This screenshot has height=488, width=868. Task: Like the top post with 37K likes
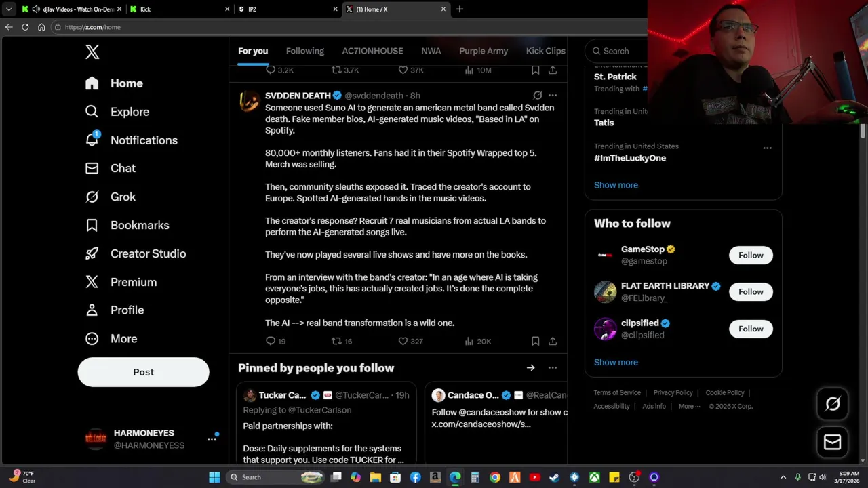tap(410, 70)
